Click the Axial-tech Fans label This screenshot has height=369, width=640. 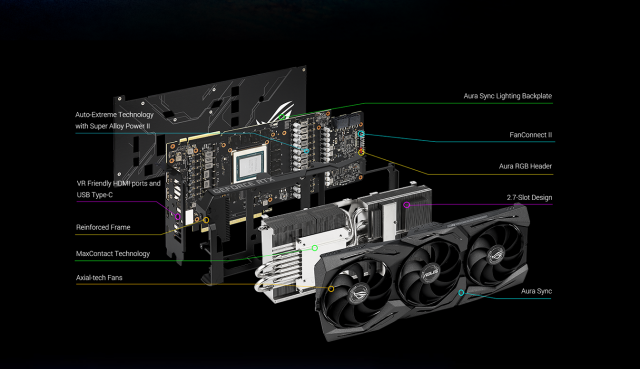coord(99,278)
